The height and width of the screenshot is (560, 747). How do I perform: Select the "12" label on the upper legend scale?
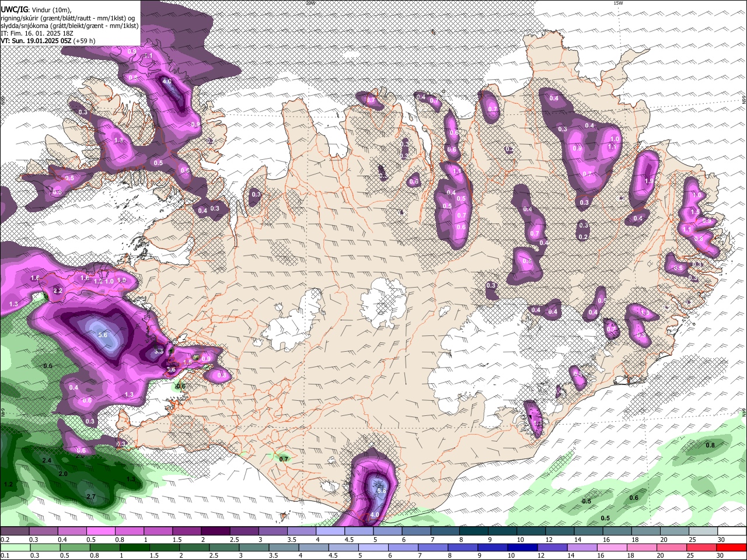549,540
